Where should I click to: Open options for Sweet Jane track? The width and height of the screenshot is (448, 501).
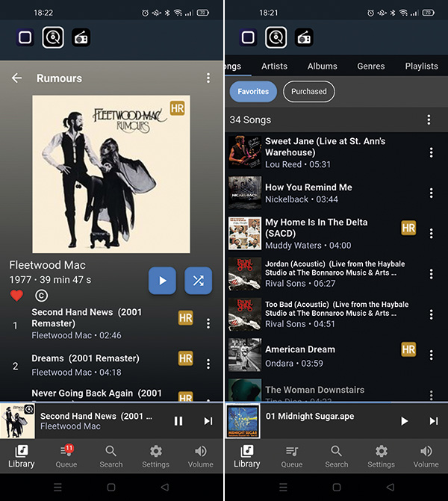(431, 153)
